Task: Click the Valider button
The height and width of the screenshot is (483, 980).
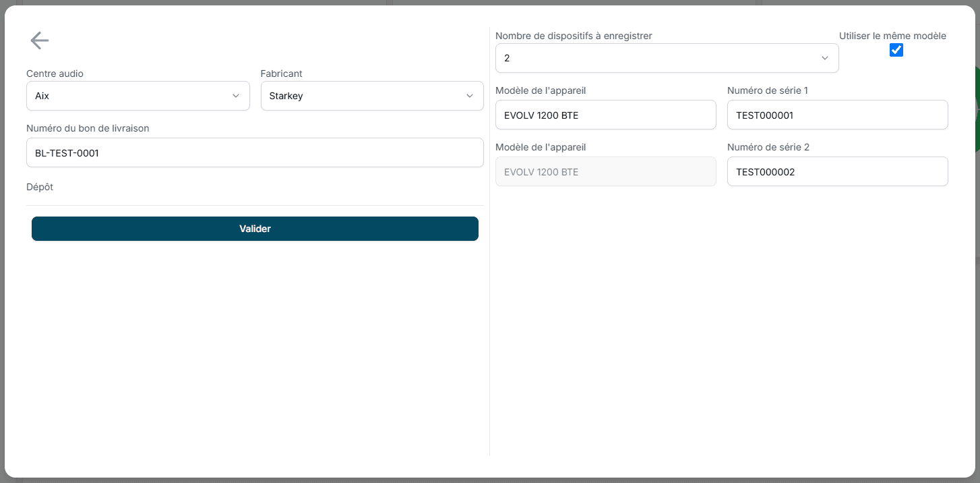Action: [255, 229]
